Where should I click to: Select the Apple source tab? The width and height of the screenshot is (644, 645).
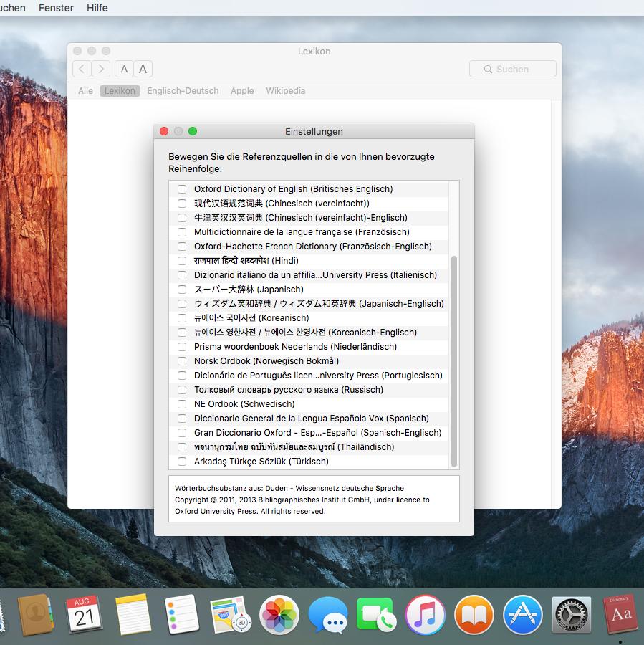[242, 91]
